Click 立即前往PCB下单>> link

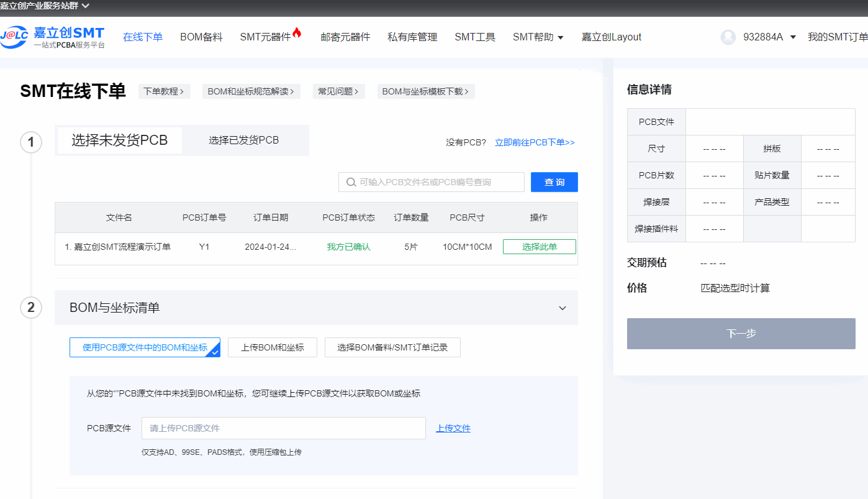535,142
